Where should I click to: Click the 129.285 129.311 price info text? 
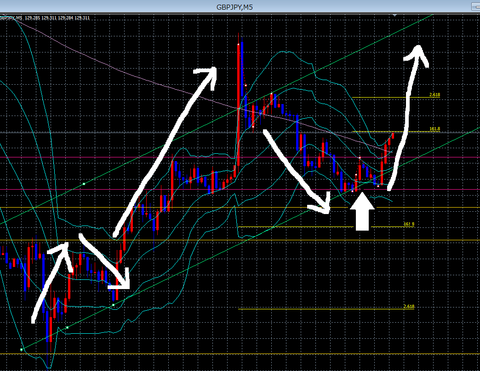coord(57,18)
